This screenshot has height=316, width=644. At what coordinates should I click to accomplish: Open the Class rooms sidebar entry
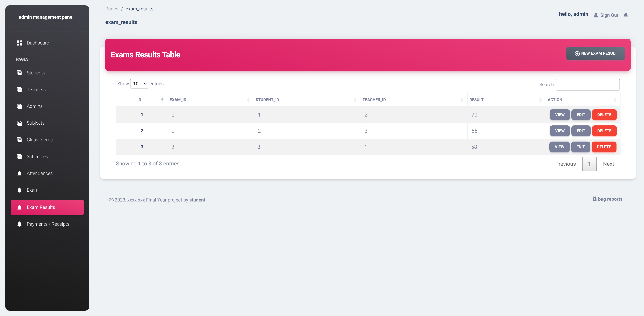(x=40, y=140)
